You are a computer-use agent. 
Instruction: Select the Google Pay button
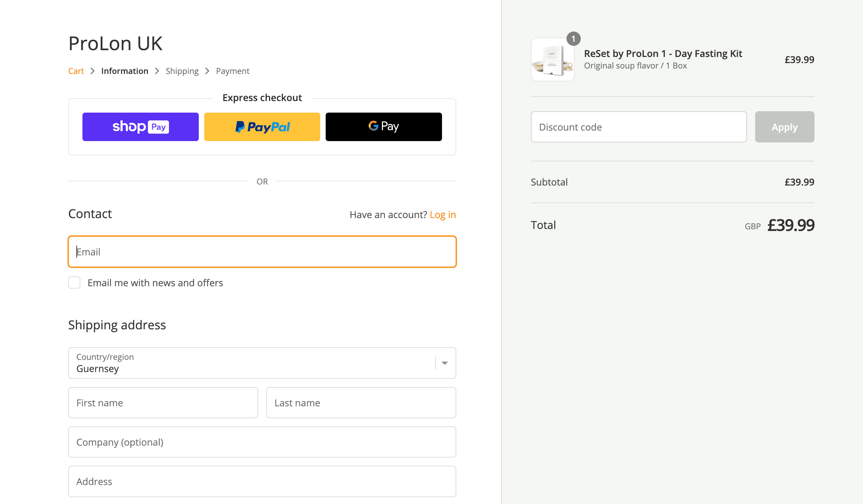click(x=384, y=127)
